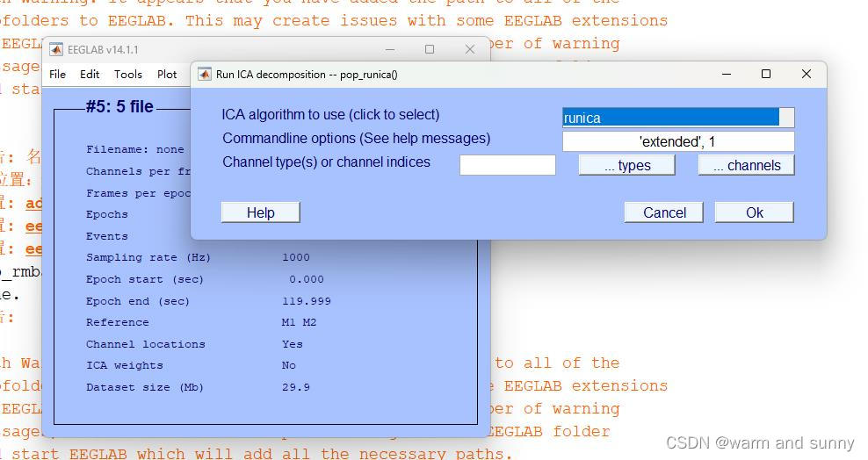
Task: Click the sampling rate value 1000
Action: point(295,257)
